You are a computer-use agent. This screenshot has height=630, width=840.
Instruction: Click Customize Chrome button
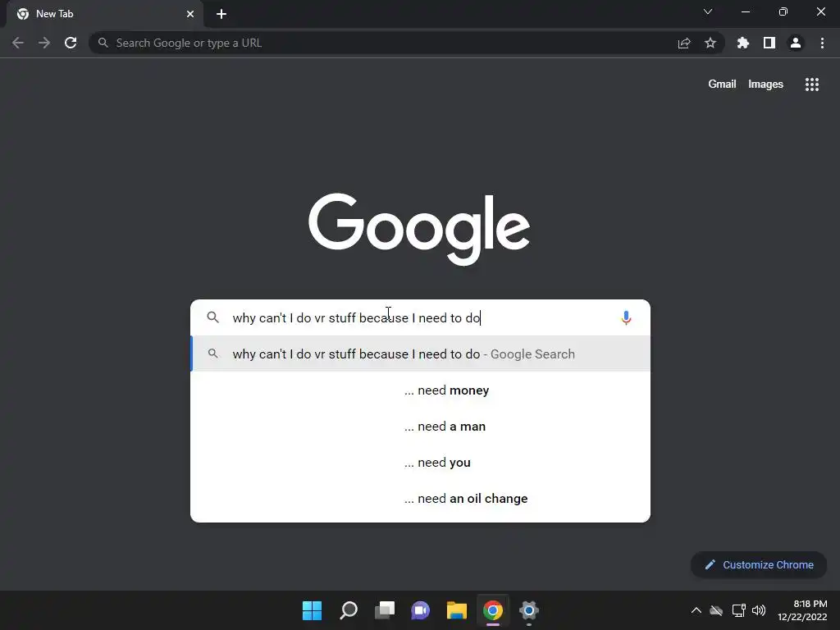(x=759, y=564)
